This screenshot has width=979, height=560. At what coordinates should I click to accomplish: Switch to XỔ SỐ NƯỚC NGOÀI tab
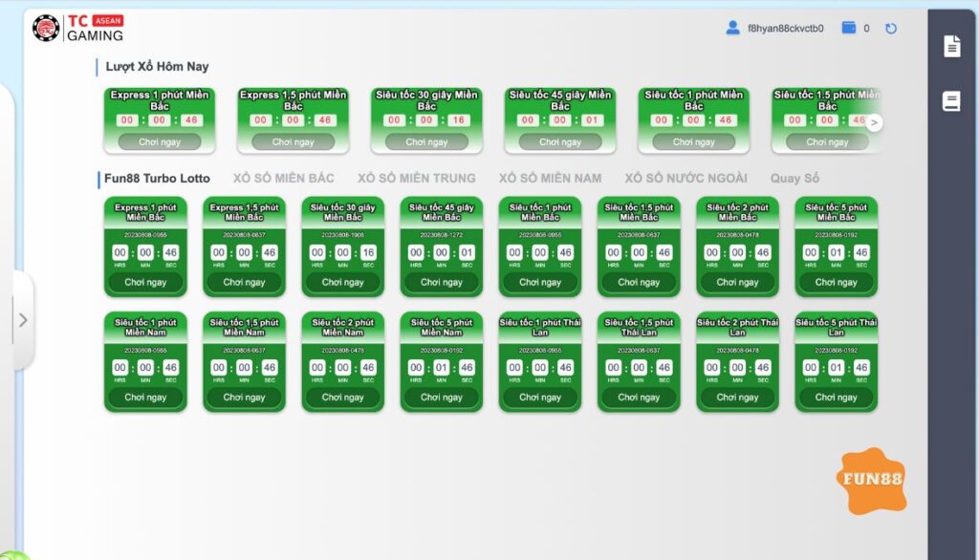click(685, 179)
